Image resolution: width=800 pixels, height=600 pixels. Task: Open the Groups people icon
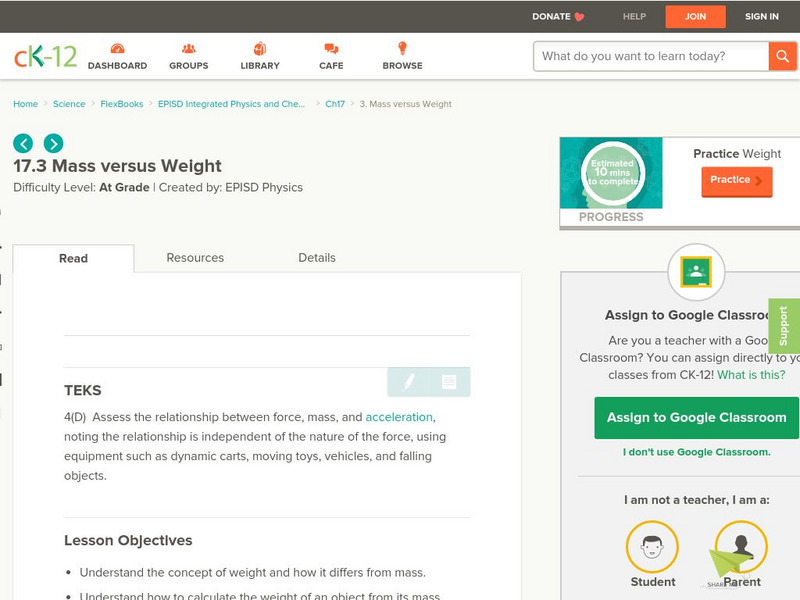189,48
